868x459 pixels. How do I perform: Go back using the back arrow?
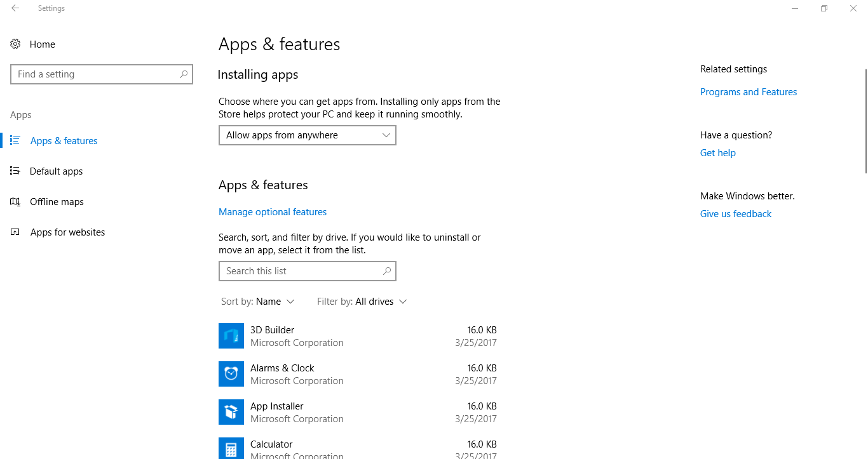tap(15, 8)
